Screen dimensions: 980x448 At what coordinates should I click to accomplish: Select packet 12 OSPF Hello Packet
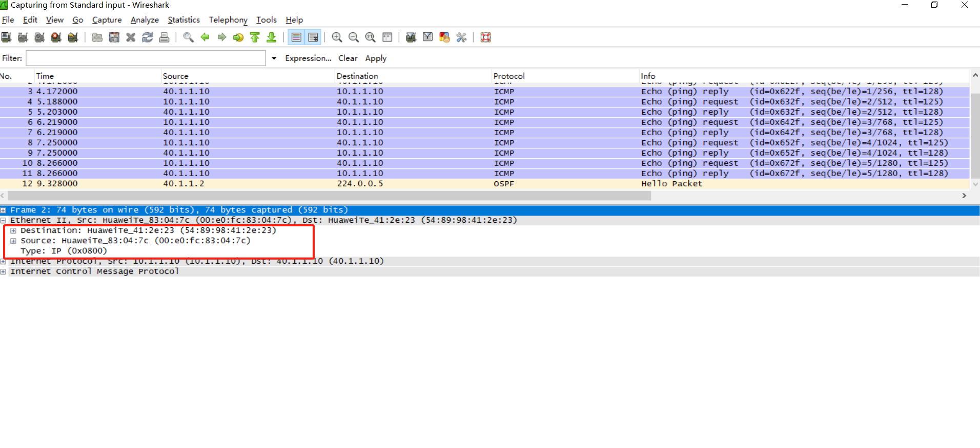coord(485,184)
